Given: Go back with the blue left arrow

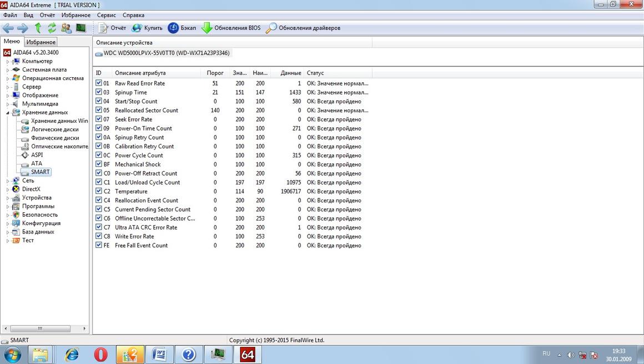Looking at the screenshot, I should 8,28.
